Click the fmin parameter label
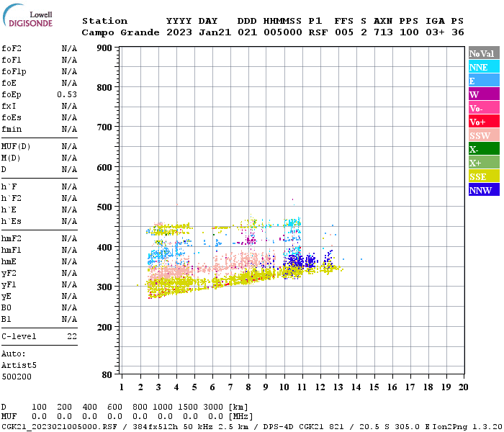504x432 pixels. [x=12, y=129]
